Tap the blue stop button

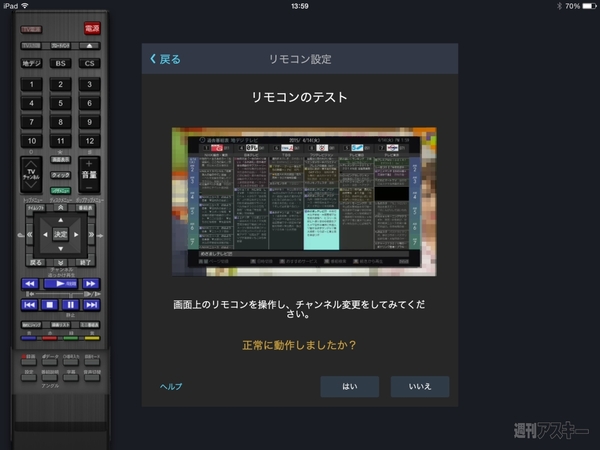tap(50, 305)
